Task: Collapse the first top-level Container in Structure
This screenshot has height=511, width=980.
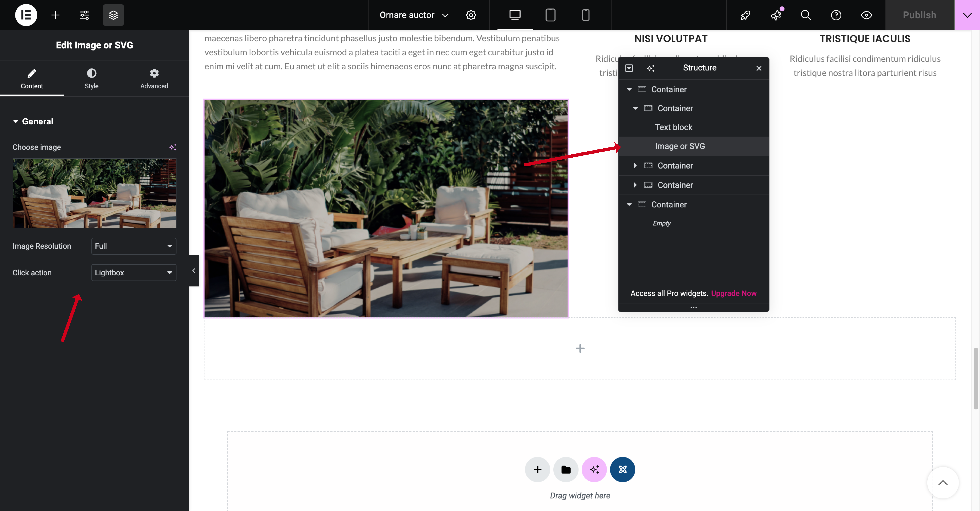Action: [x=629, y=89]
